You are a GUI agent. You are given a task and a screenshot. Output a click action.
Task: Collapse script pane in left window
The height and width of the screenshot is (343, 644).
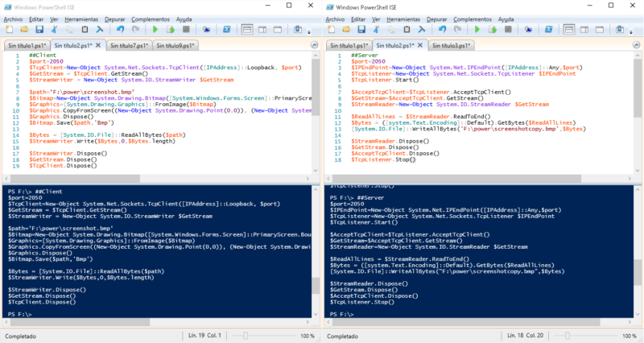314,45
